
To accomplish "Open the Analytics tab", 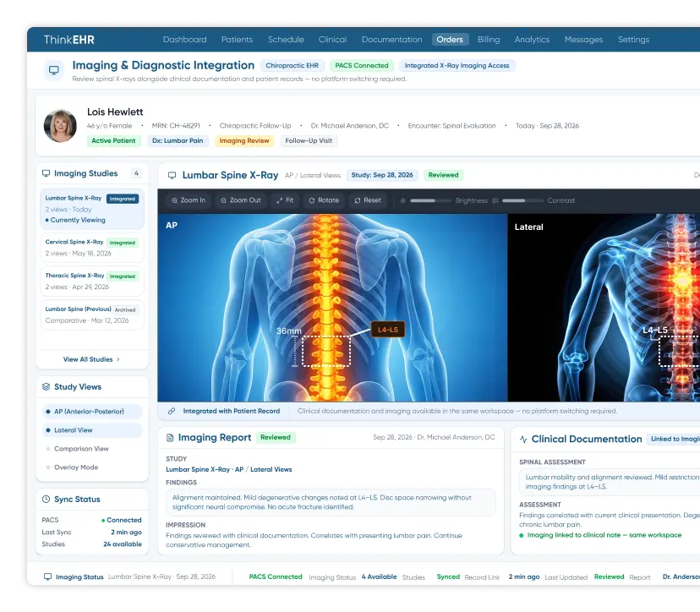I will pos(532,39).
